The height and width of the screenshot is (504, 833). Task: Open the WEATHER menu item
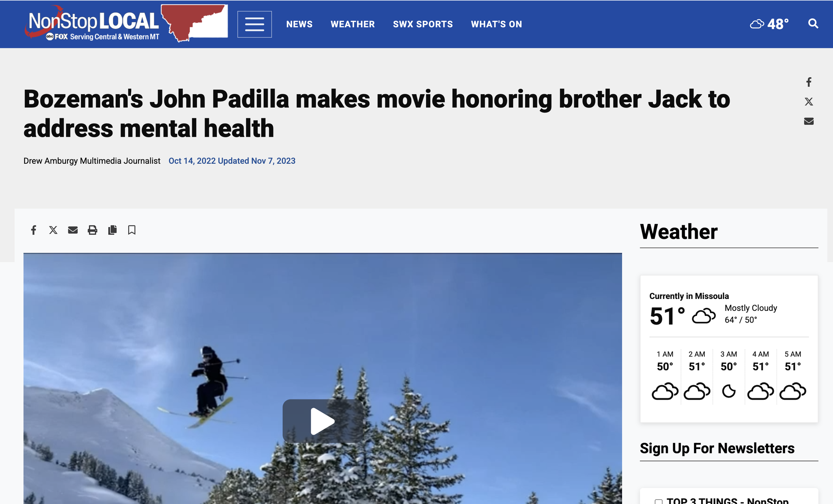352,24
